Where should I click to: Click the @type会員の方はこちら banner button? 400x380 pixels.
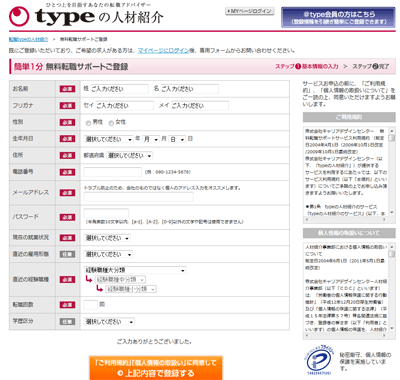pos(339,17)
